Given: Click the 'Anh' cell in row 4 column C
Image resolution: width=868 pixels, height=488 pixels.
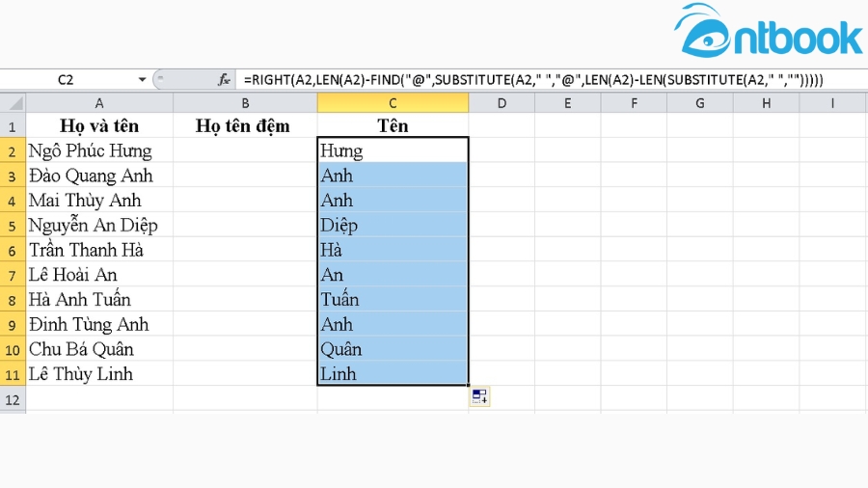Looking at the screenshot, I should click(x=393, y=200).
